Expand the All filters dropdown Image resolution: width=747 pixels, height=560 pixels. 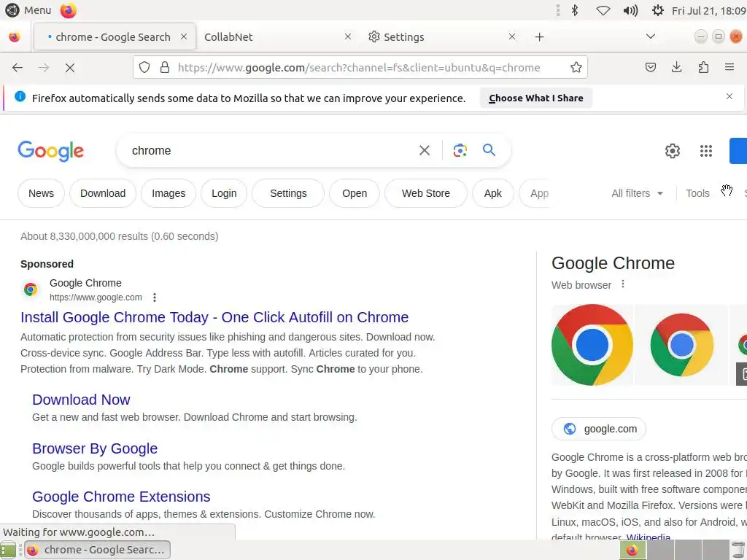(x=638, y=193)
